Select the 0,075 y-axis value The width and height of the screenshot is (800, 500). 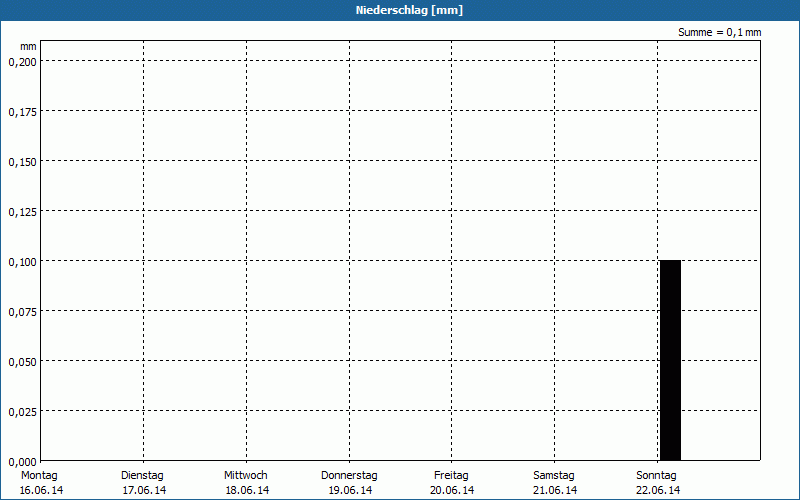click(x=22, y=311)
